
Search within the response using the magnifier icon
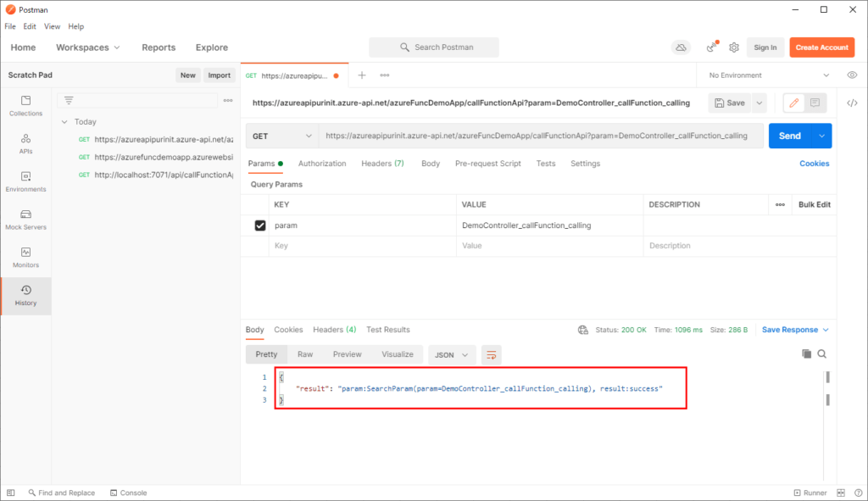823,353
